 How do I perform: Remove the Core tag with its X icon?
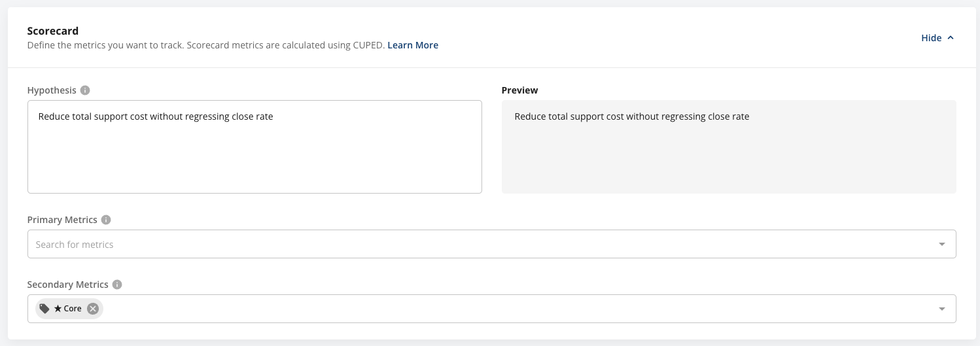click(93, 309)
